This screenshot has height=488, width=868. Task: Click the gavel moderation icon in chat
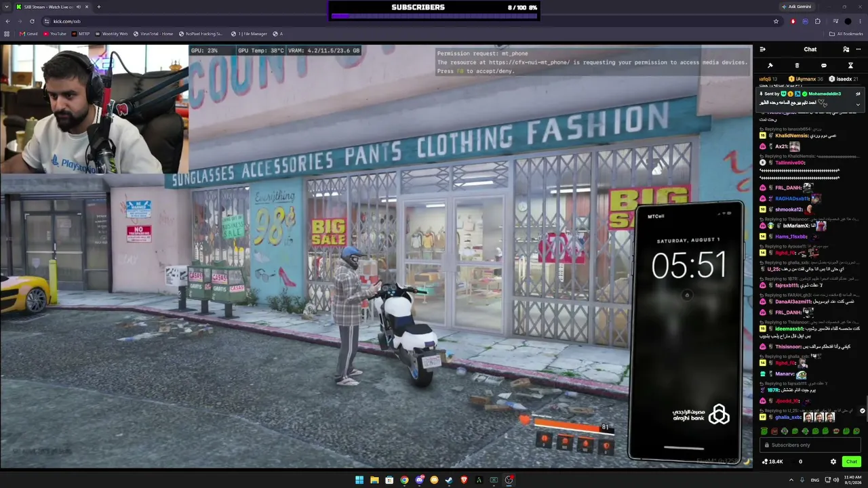[x=770, y=66]
